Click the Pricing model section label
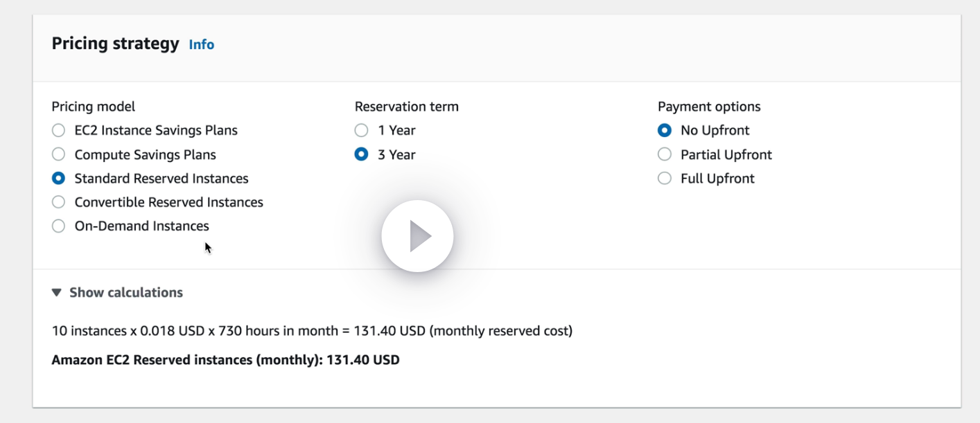Viewport: 980px width, 423px height. tap(94, 107)
